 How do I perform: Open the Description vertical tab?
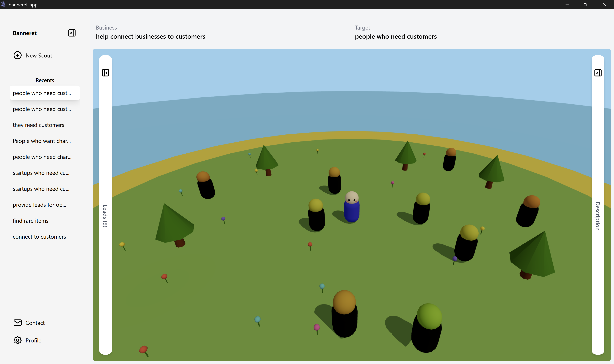pyautogui.click(x=598, y=216)
